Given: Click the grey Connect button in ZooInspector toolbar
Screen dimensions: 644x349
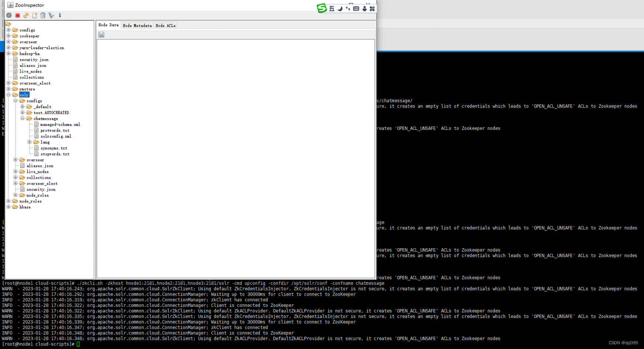Looking at the screenshot, I should point(9,15).
